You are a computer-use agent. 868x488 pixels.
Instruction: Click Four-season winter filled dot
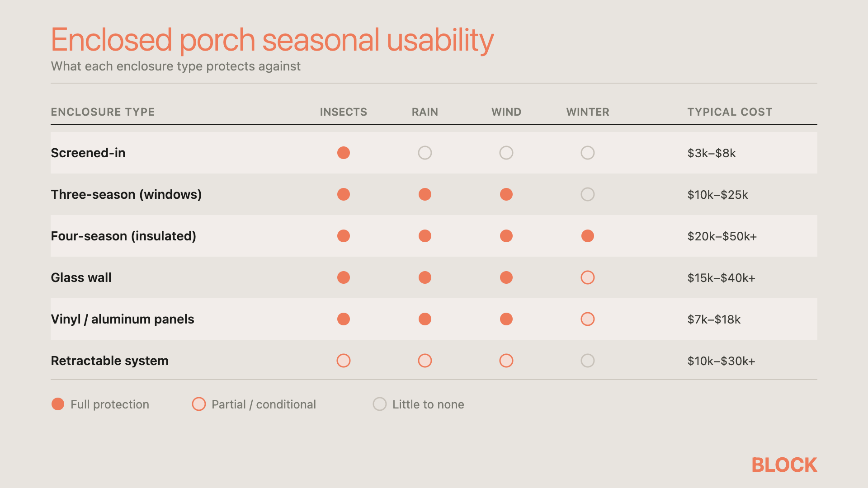coord(588,236)
